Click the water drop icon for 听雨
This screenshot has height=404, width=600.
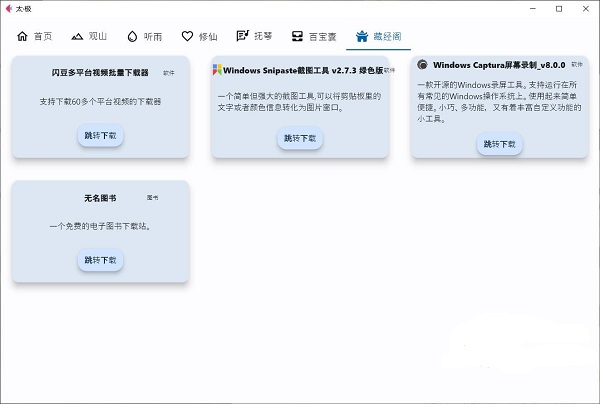click(x=132, y=36)
